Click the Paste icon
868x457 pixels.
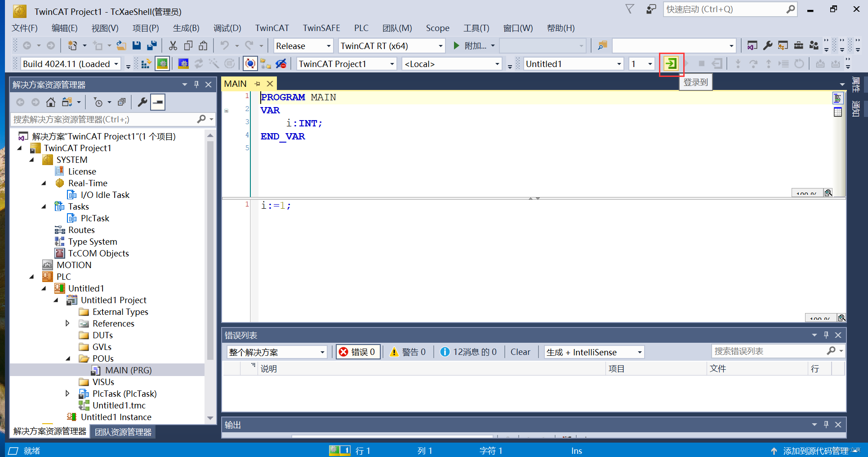[203, 45]
